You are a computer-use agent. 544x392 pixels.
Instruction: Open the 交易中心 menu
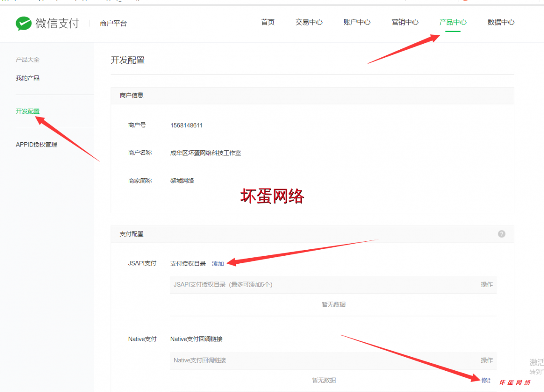tap(309, 22)
